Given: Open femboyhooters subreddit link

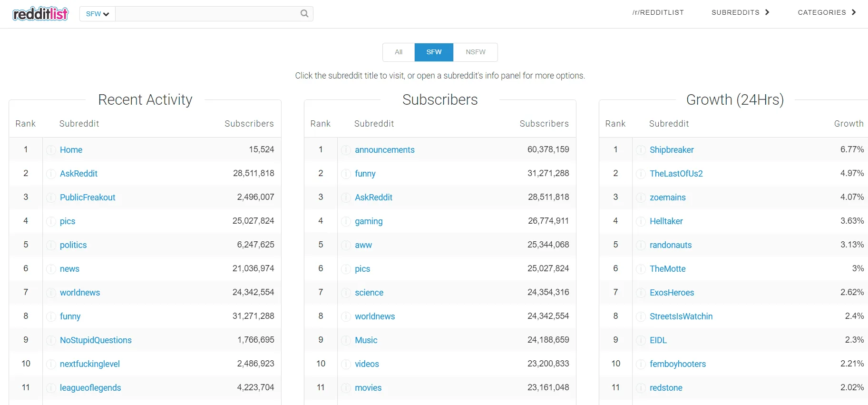Looking at the screenshot, I should click(678, 364).
